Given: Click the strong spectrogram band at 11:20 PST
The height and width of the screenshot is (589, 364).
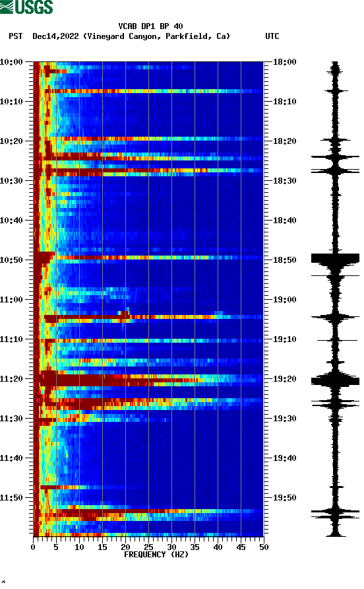Looking at the screenshot, I should coord(148,380).
